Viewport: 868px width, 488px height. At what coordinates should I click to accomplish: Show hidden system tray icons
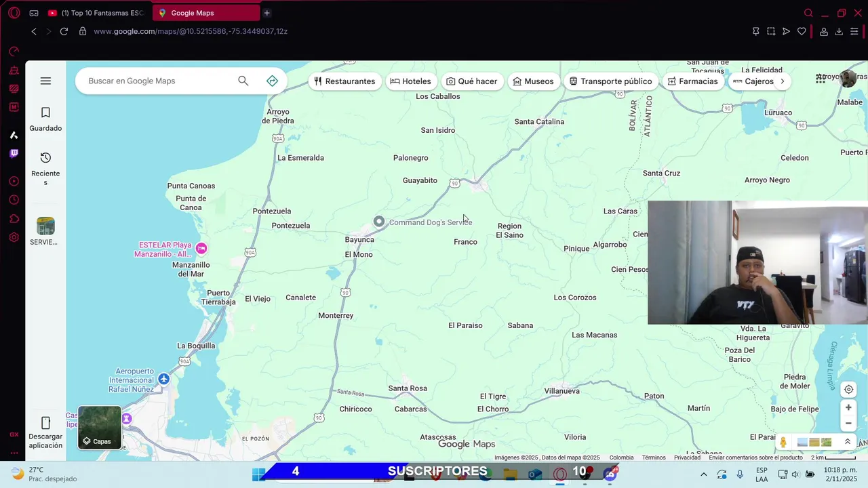pos(703,474)
